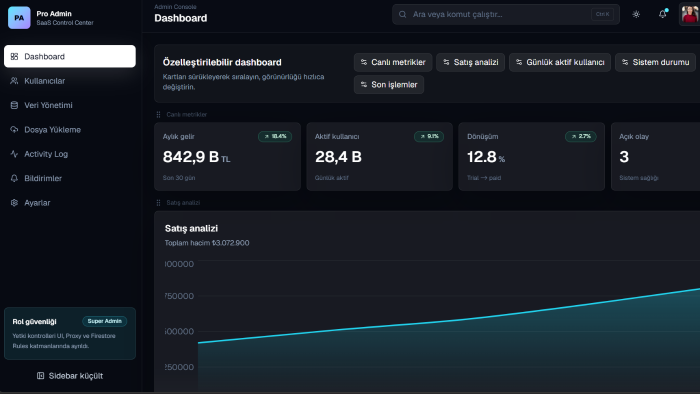Collapse sidebar with Sidebar küçült button

click(x=70, y=376)
